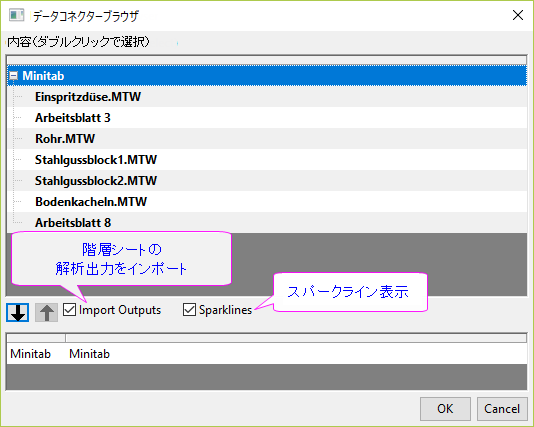The width and height of the screenshot is (534, 427).
Task: Click the up arrow remove-selection button
Action: [x=47, y=312]
